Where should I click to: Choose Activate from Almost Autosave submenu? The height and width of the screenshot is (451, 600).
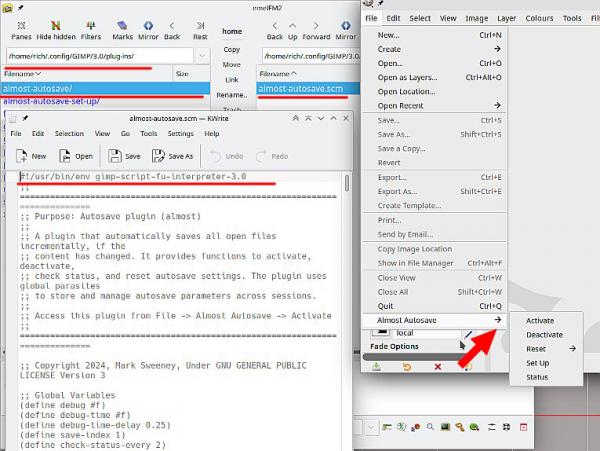[x=540, y=321]
